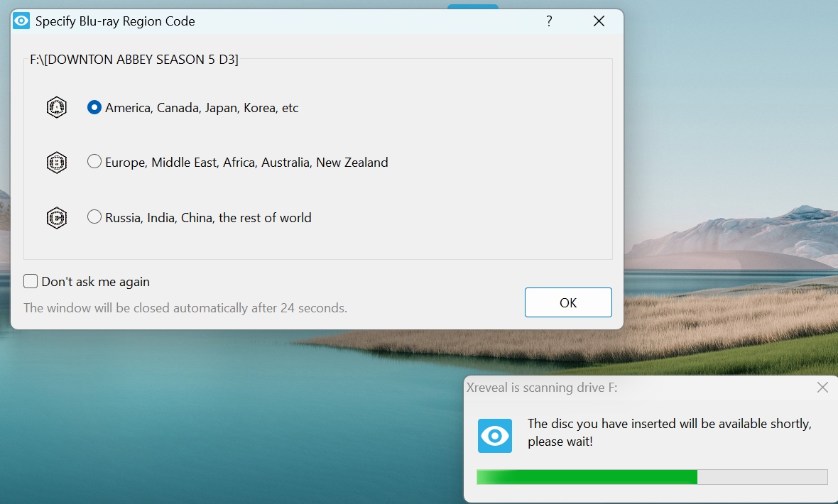
Task: Click the Region A globe icon
Action: click(56, 107)
